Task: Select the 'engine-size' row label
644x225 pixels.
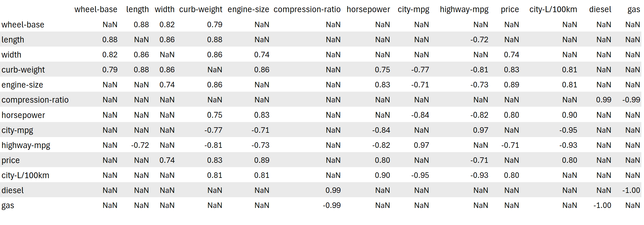Action: (x=22, y=85)
